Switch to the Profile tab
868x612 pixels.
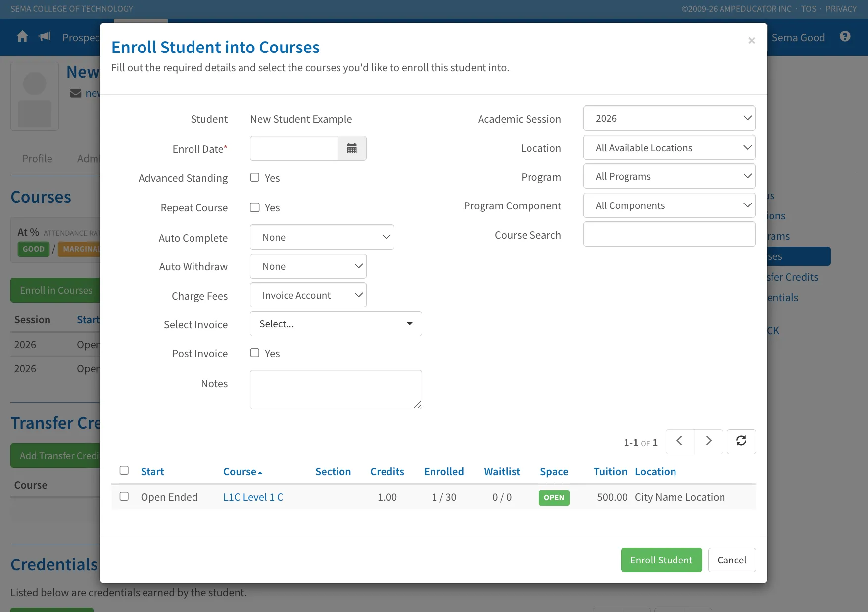click(x=37, y=159)
